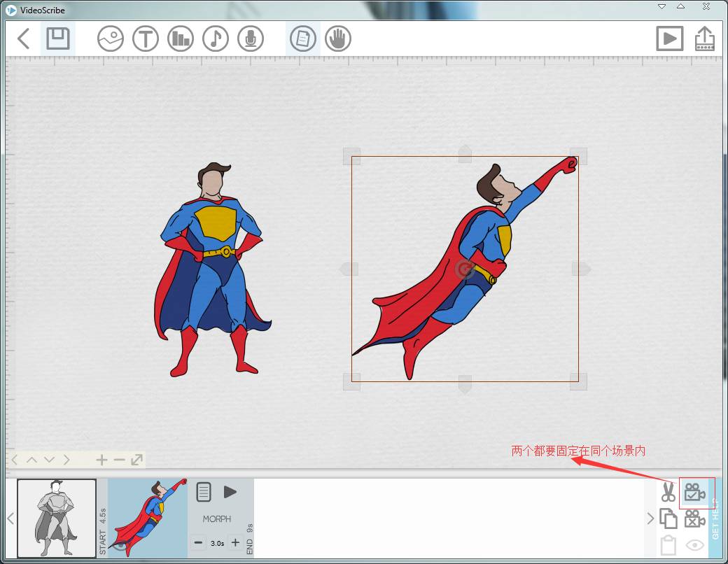The height and width of the screenshot is (564, 728).
Task: Insert a chart using the bar chart icon
Action: click(181, 38)
